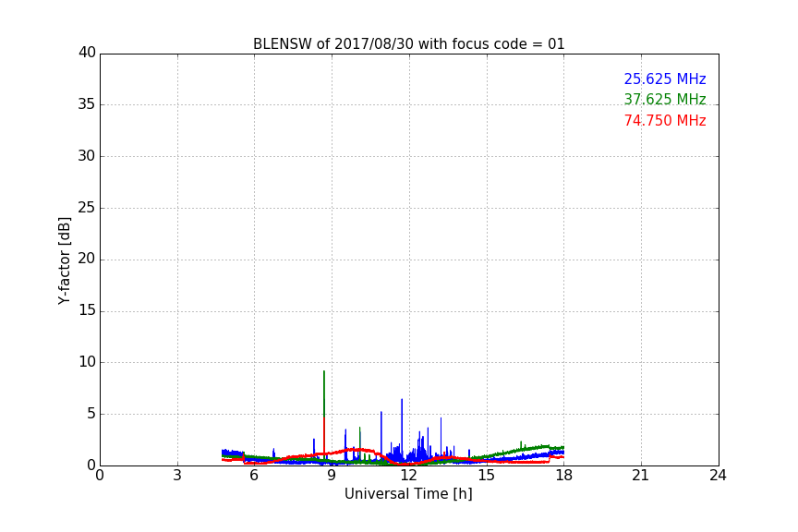Click the 25 tick label on the y-axis
Viewport: 798px width, 532px height.
(x=87, y=207)
